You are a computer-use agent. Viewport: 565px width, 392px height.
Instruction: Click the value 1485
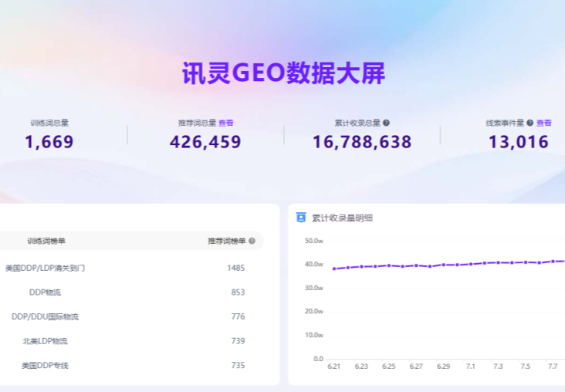click(236, 268)
